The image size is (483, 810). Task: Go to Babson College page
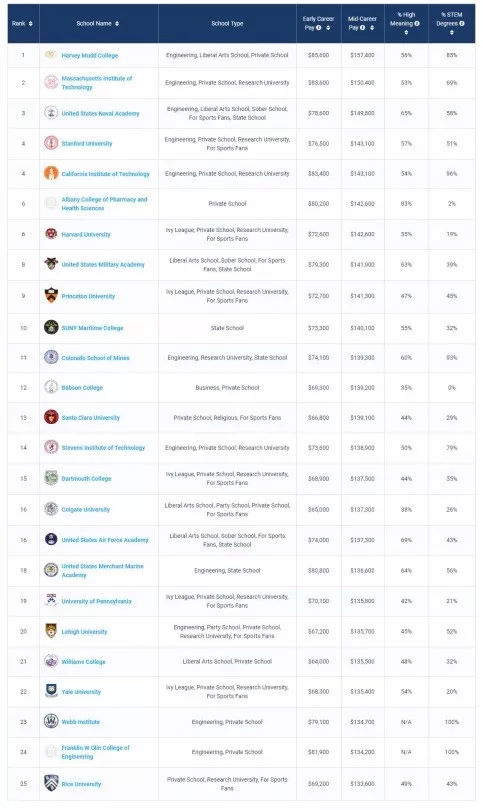(82, 388)
